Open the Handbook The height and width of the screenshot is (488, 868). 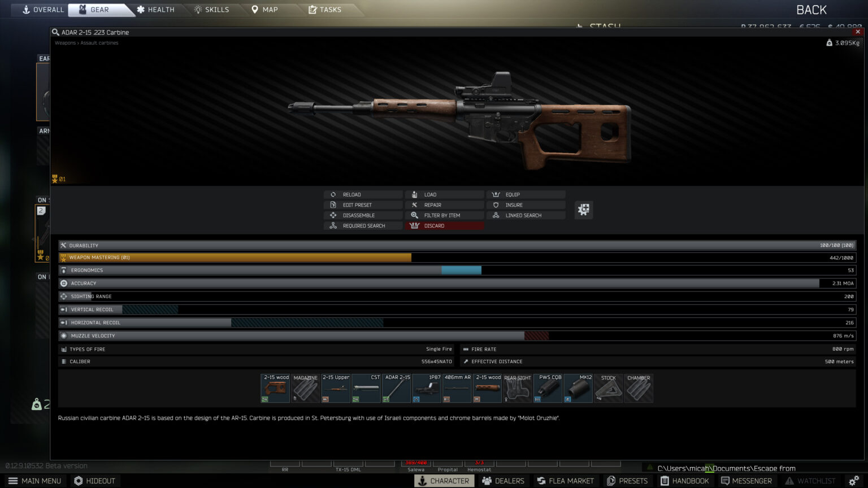[684, 481]
